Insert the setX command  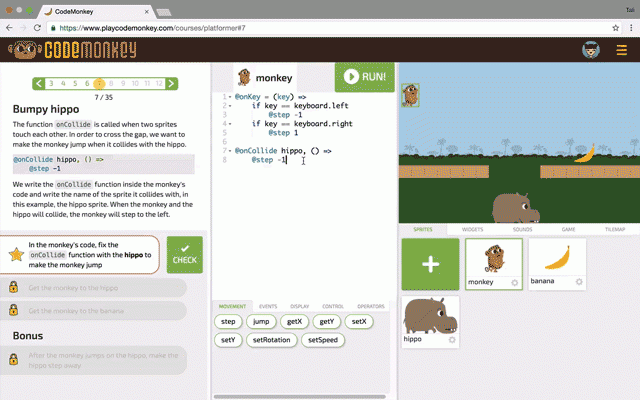[x=359, y=322]
